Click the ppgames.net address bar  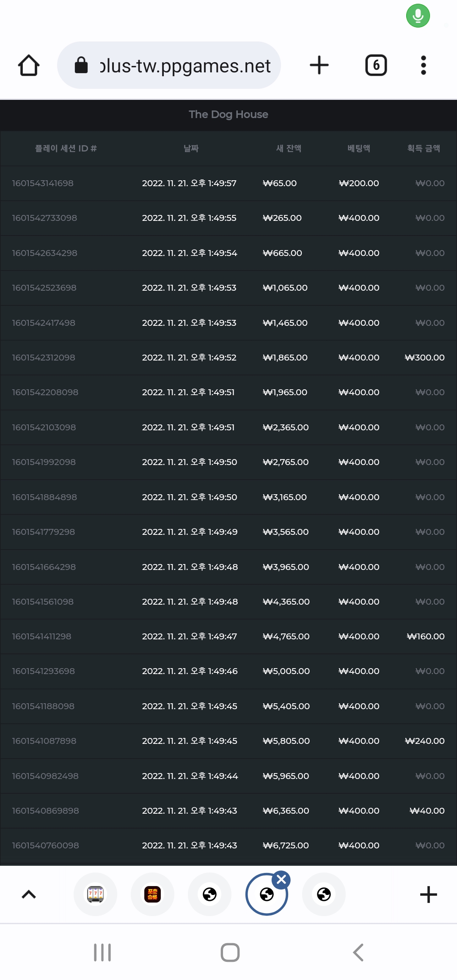[169, 65]
